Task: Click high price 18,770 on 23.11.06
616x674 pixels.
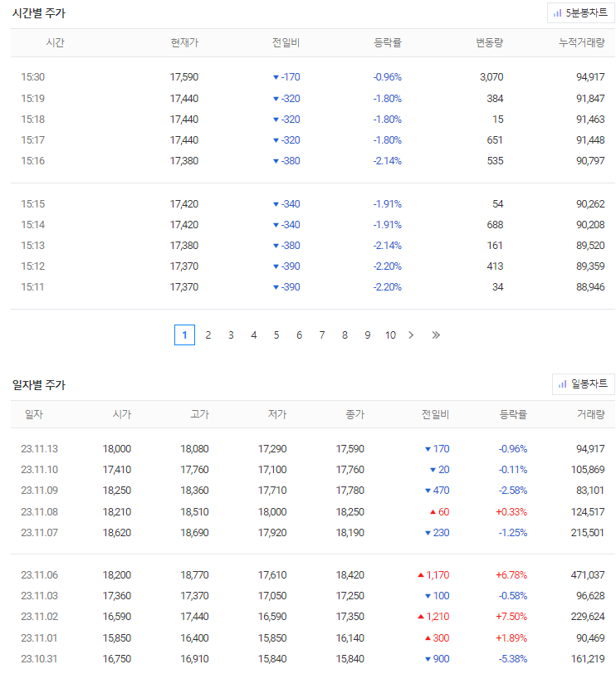Action: pos(194,574)
